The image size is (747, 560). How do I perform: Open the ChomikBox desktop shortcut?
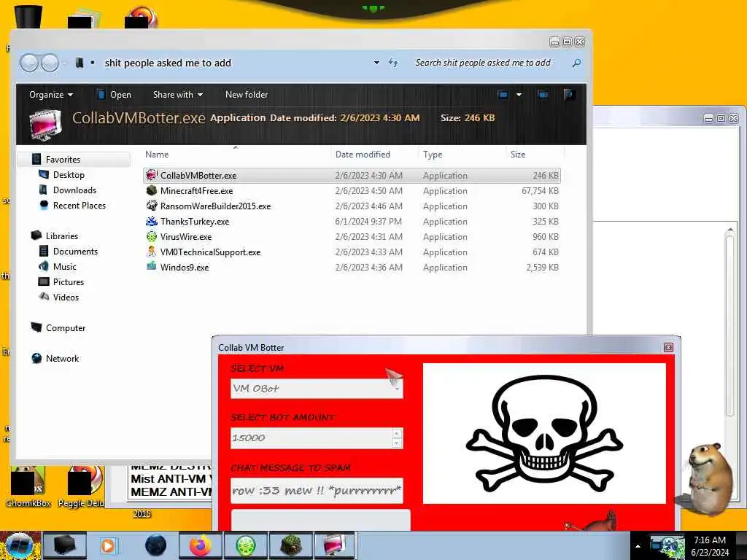tap(28, 486)
